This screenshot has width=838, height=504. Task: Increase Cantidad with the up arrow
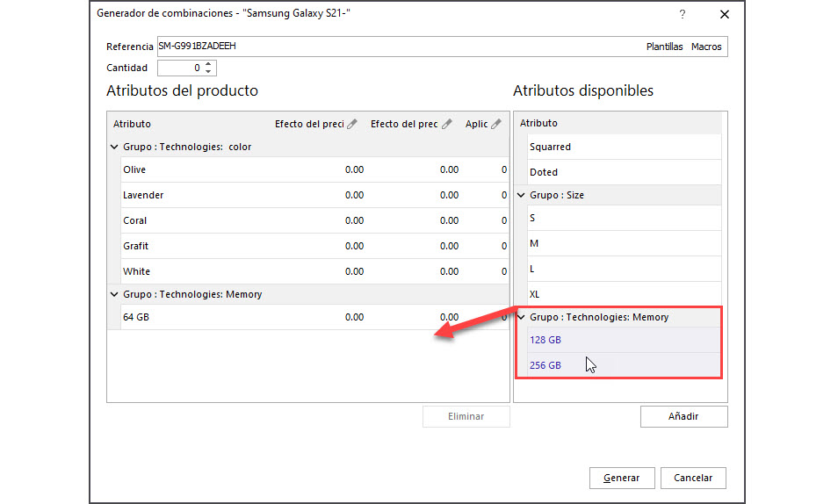tap(208, 64)
